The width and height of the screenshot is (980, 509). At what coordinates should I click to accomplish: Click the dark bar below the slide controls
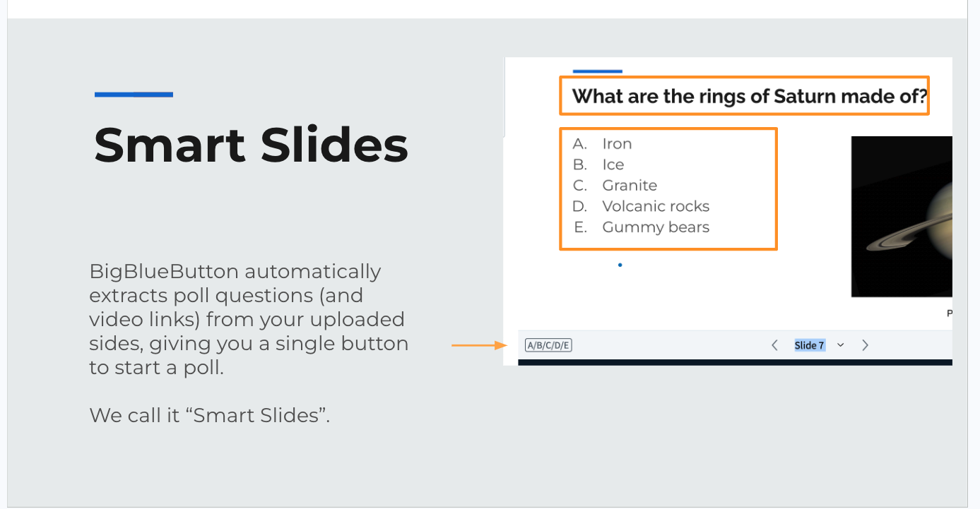(735, 362)
